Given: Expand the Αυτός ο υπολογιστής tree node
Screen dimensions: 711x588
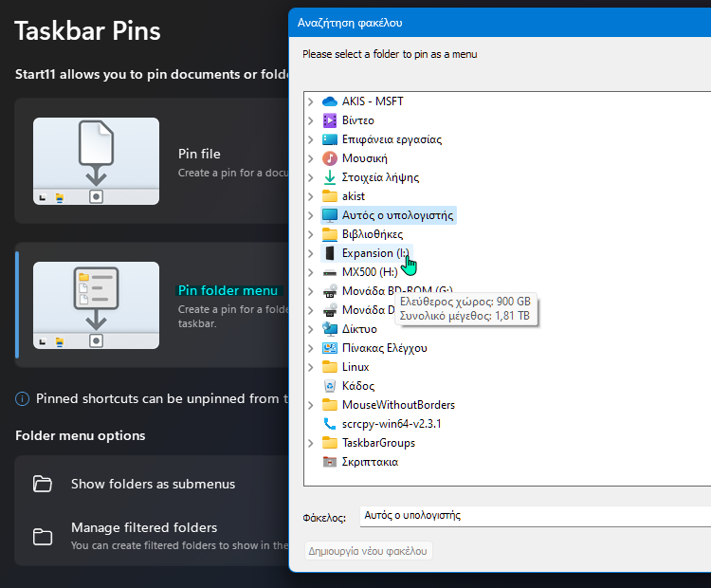Looking at the screenshot, I should [311, 215].
